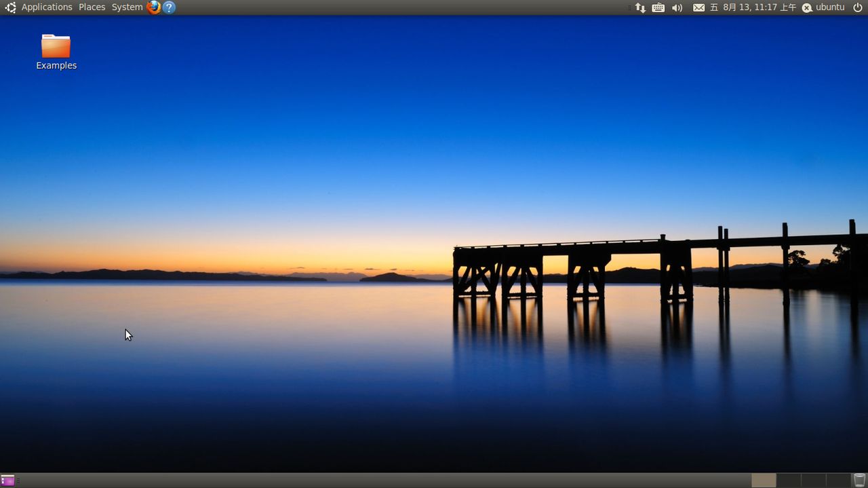Click the chat status icon beside ubuntu
Screen dimensions: 868x488
tap(806, 7)
